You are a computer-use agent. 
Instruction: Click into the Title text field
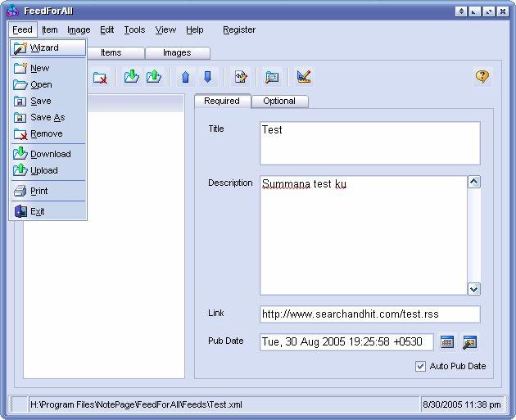tap(369, 143)
